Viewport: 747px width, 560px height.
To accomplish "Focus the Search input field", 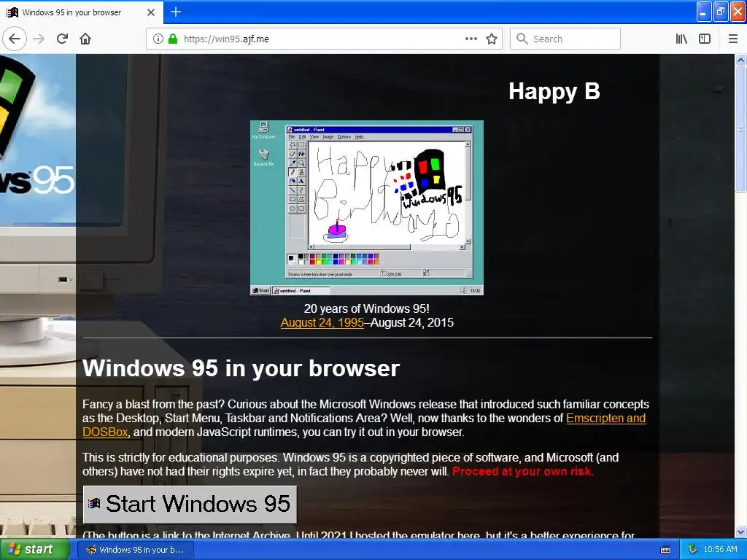I will [565, 39].
